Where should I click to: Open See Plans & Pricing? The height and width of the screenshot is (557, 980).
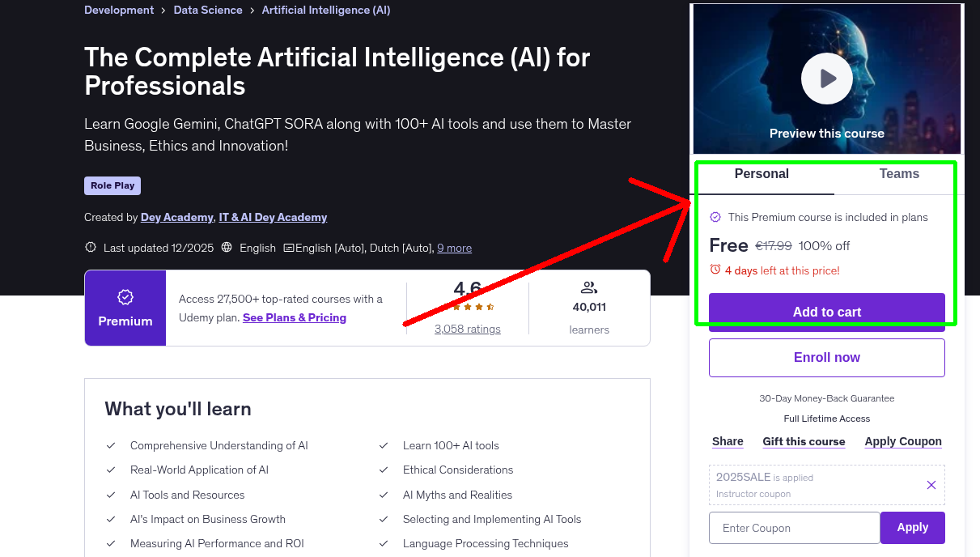pos(294,317)
